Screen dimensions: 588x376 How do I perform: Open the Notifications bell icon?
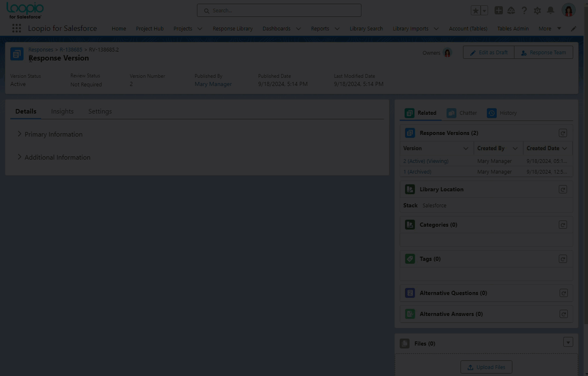[x=551, y=10]
